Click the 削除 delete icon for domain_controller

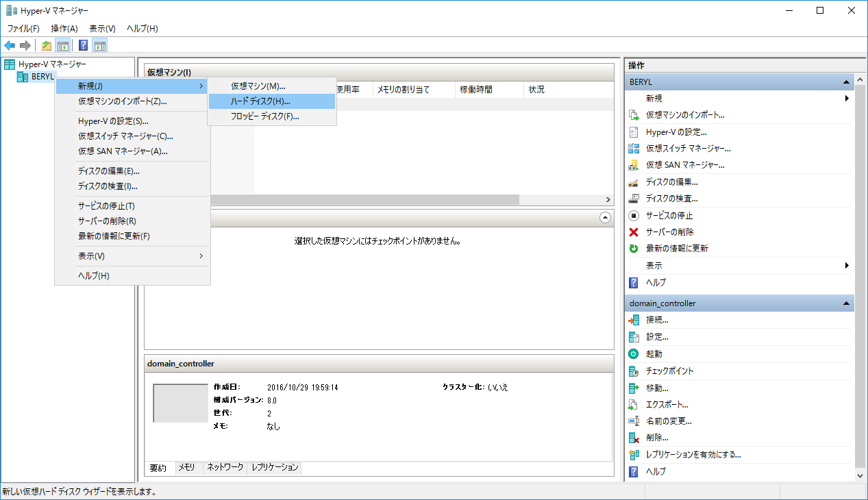point(634,438)
